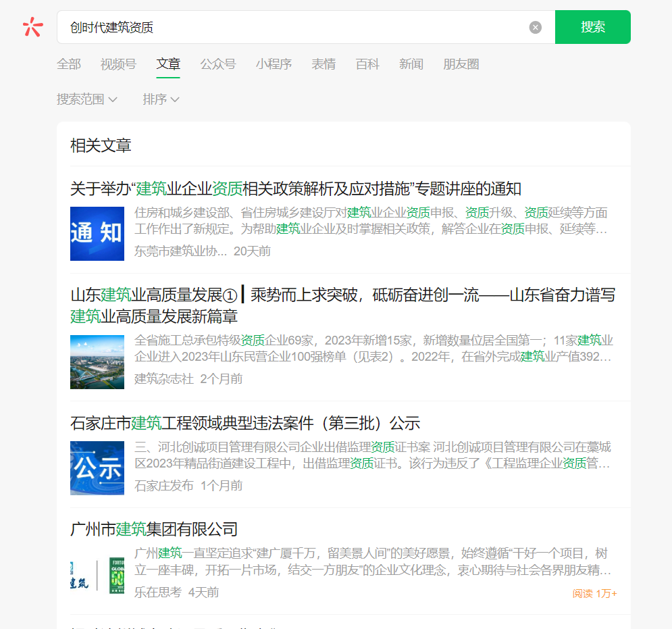Open the 朋友圈 tab
The height and width of the screenshot is (629, 672).
(x=461, y=64)
